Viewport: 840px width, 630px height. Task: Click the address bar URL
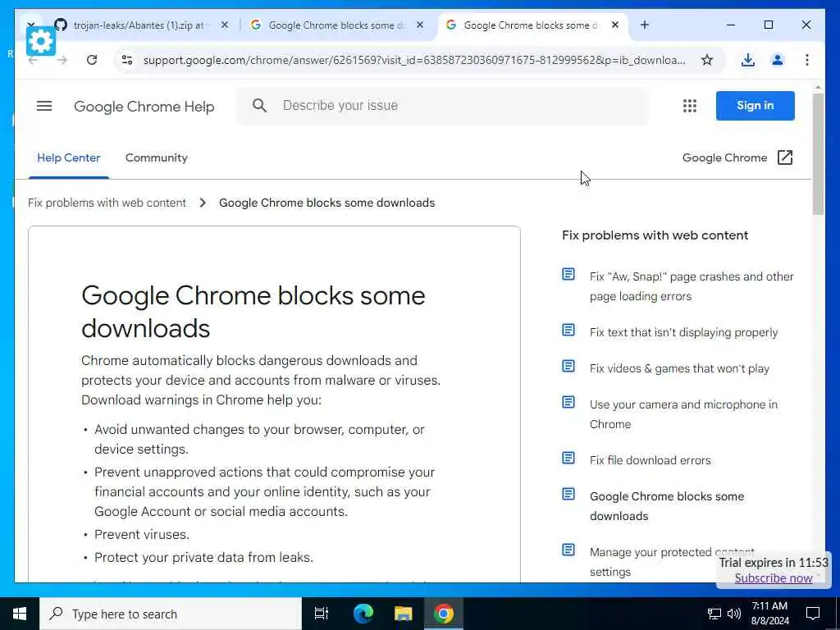(414, 60)
